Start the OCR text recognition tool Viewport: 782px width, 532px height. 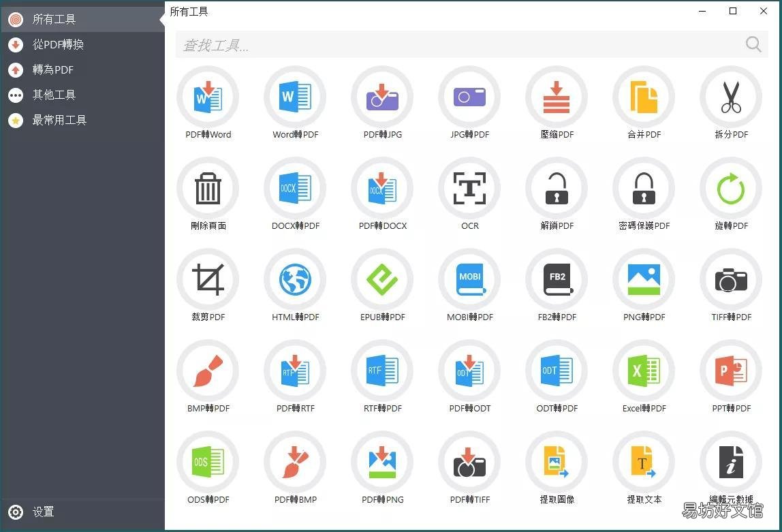coord(469,189)
